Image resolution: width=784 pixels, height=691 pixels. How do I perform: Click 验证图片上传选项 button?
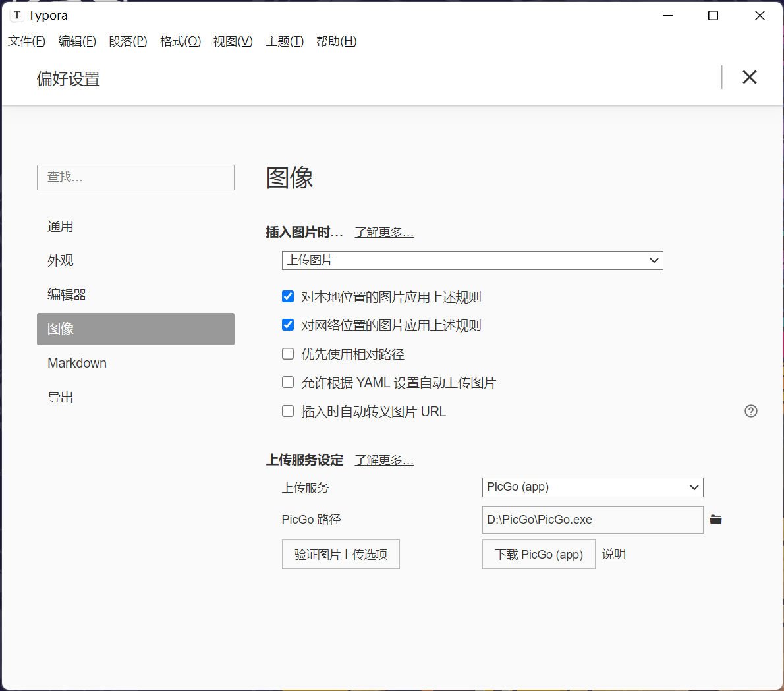coord(341,554)
